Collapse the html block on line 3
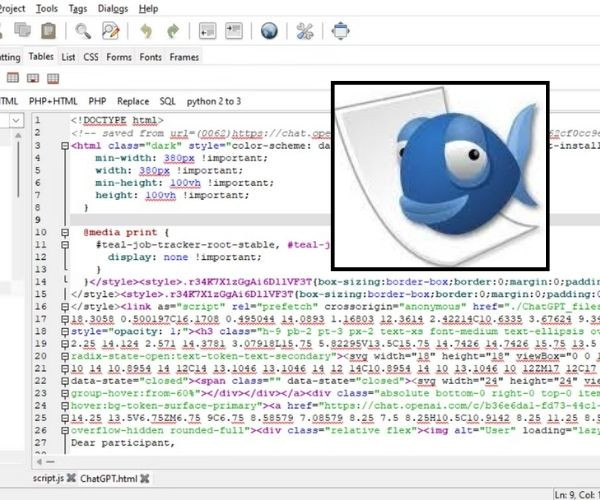This screenshot has height=500, width=600. (65, 146)
